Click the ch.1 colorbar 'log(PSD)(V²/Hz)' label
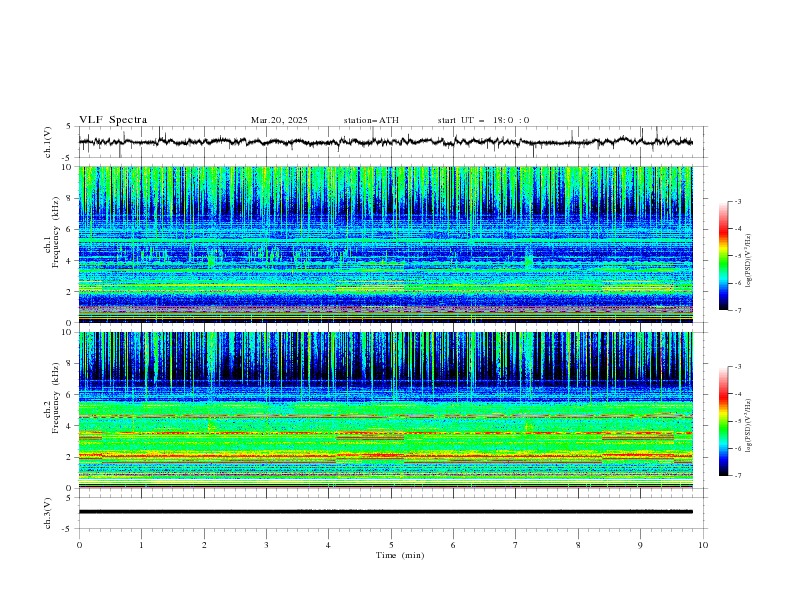Viewport: 792px width, 612px height. (x=749, y=261)
